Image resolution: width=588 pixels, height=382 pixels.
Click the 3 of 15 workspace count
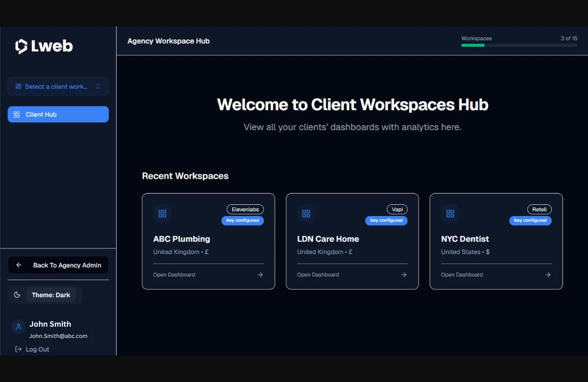point(569,38)
